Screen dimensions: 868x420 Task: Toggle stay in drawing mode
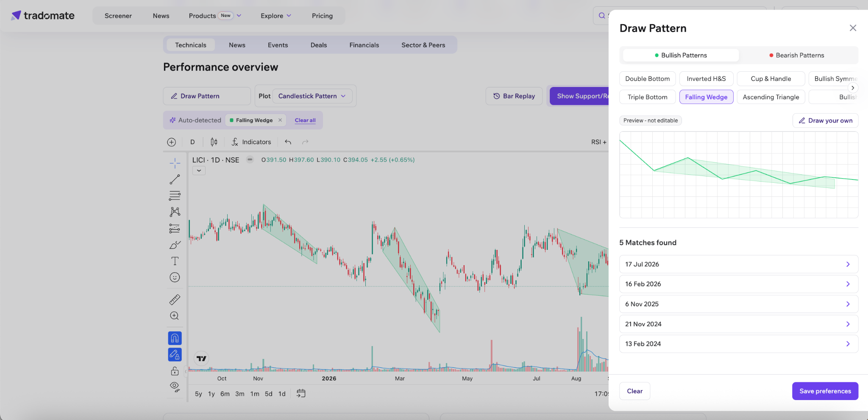pos(175,355)
